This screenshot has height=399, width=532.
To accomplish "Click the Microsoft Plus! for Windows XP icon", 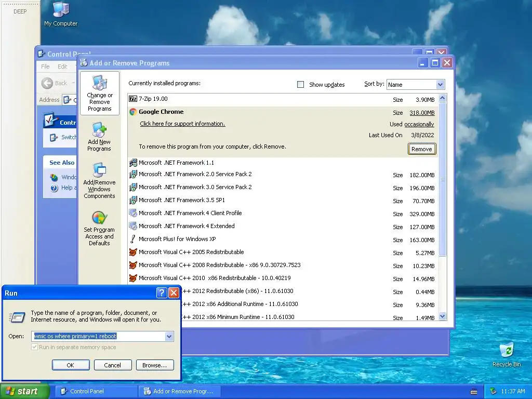I will (133, 239).
